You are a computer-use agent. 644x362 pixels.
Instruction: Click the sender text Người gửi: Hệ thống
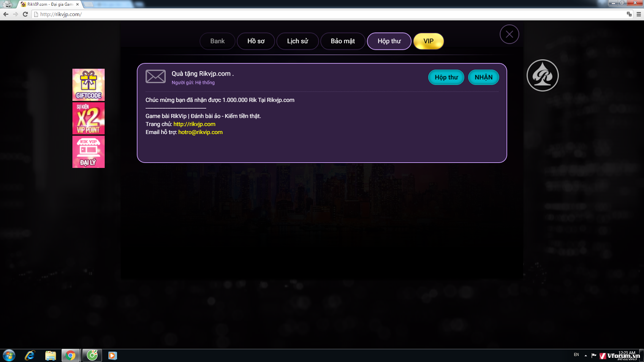point(193,82)
